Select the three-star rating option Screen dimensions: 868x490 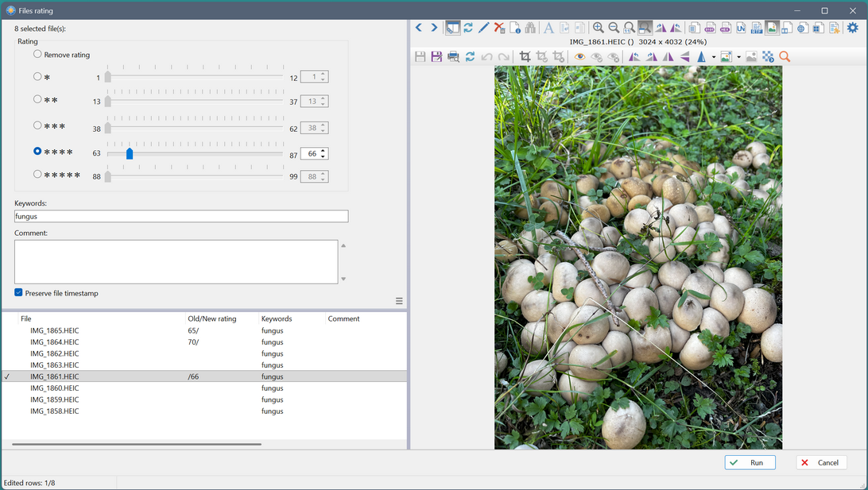(37, 125)
